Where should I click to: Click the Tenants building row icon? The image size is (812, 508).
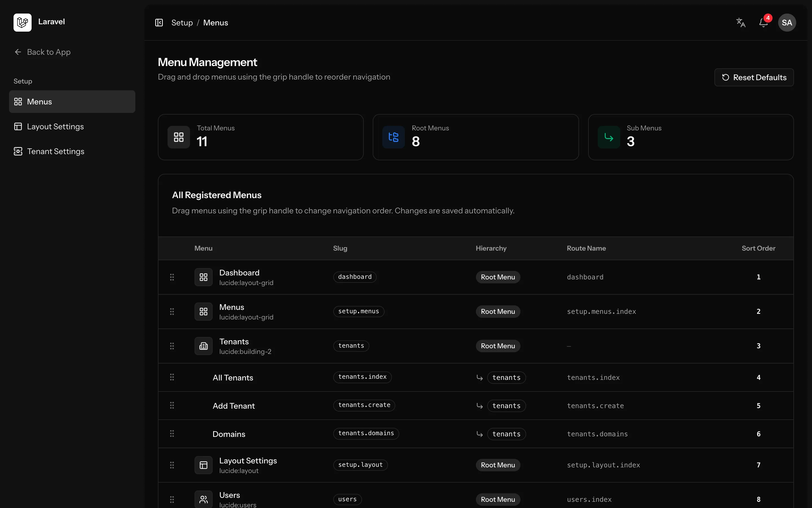click(x=204, y=346)
